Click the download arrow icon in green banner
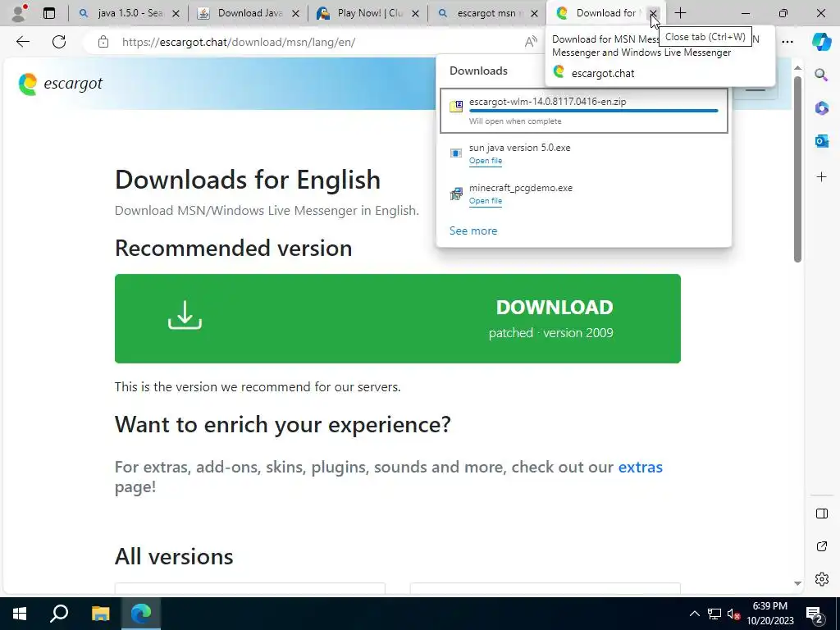Viewport: 840px width, 630px height. [x=185, y=315]
